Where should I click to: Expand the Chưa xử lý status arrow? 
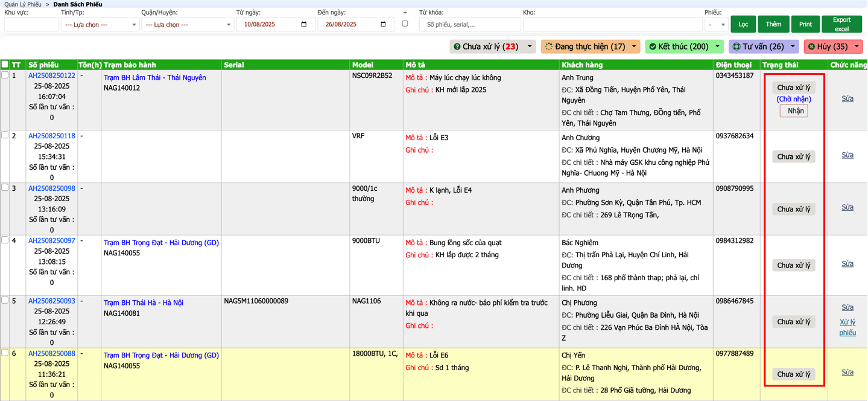coord(530,47)
